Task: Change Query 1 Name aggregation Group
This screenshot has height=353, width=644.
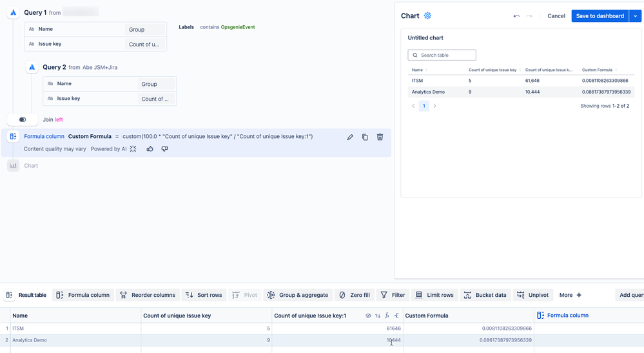Action: pos(145,30)
